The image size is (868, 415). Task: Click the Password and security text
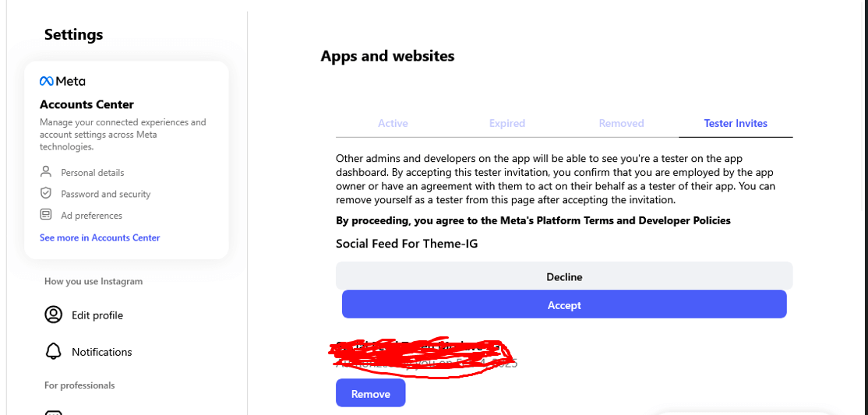point(106,194)
